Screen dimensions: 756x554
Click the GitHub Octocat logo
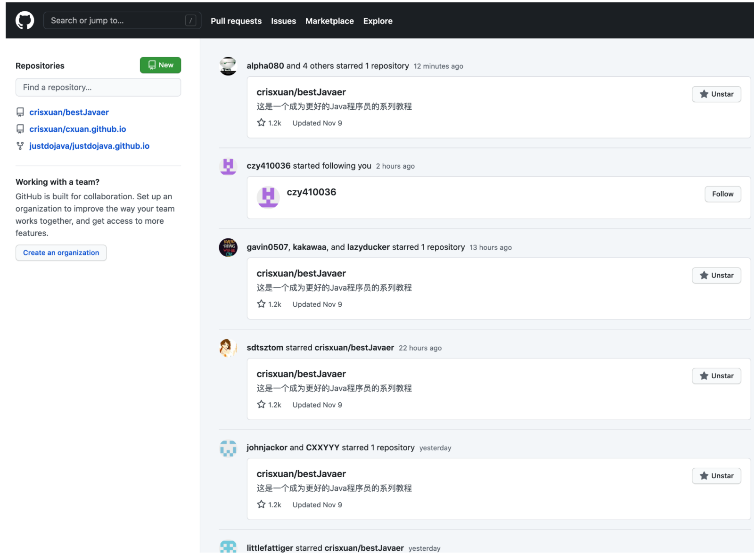25,21
